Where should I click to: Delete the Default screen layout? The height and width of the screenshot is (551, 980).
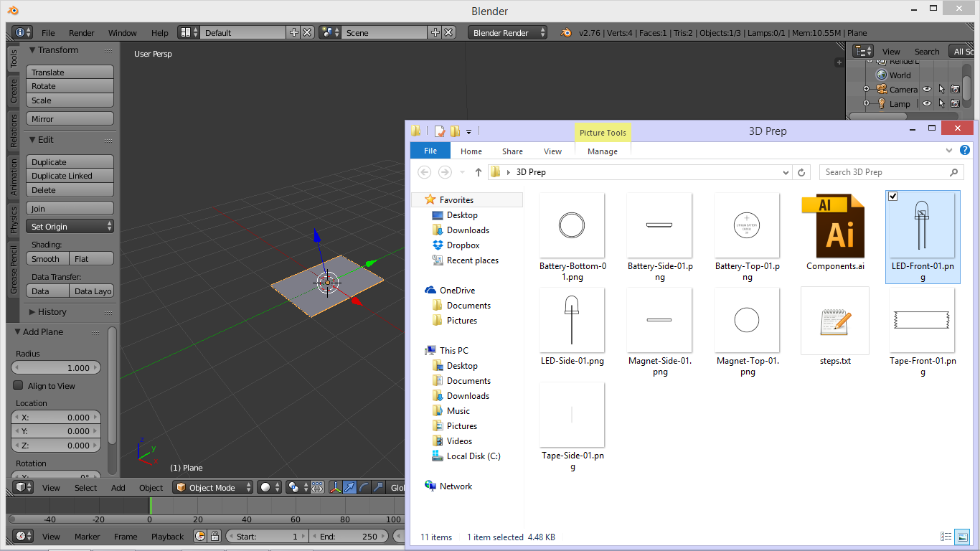[307, 32]
